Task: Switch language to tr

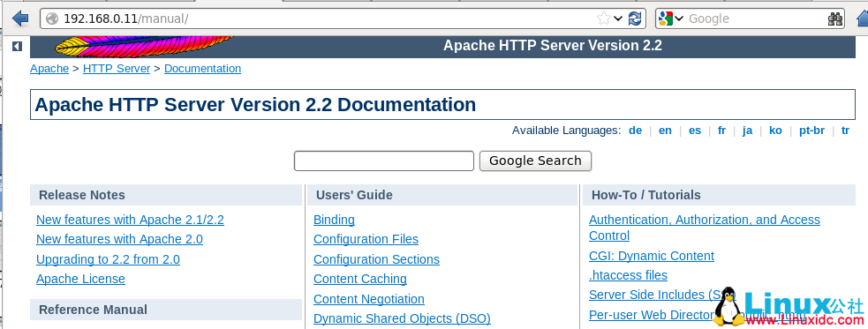Action: (845, 131)
